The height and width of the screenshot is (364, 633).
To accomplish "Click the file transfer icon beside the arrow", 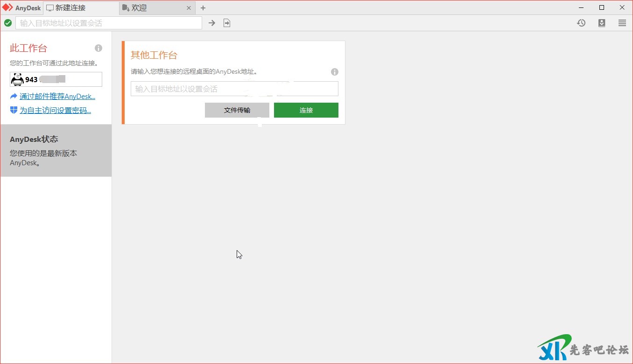I will click(x=227, y=23).
